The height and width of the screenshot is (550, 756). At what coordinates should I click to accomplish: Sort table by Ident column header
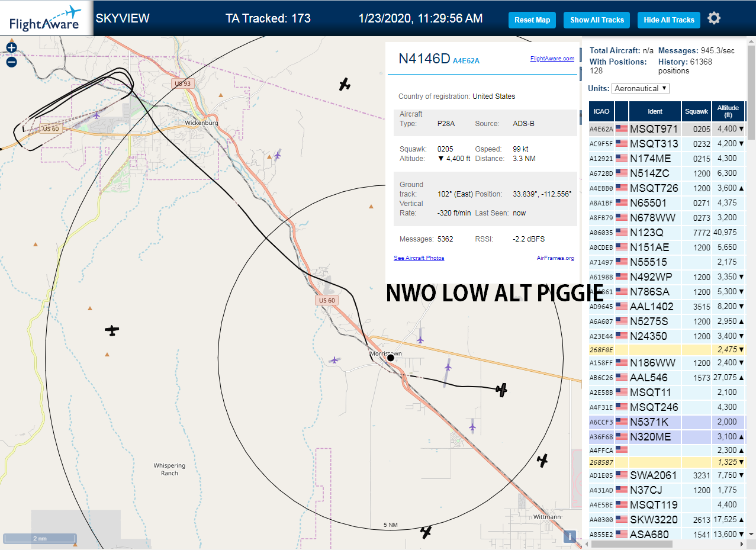(655, 111)
